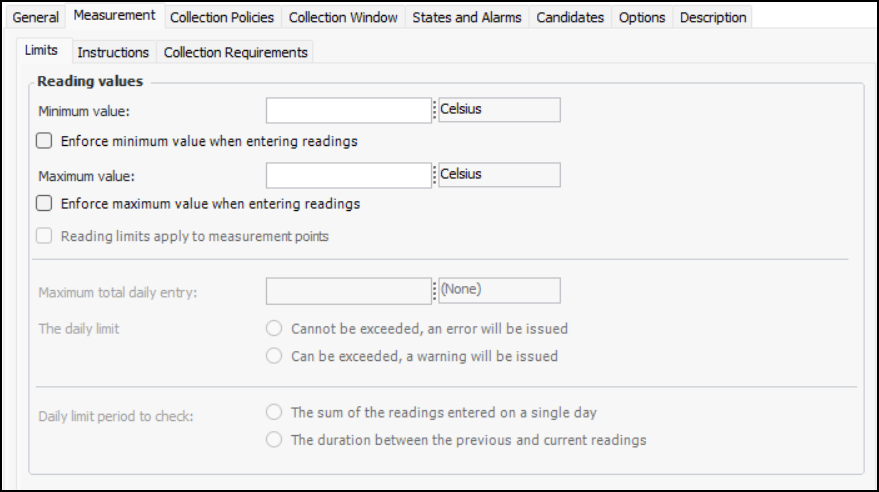Open the daily entry (None) unit selector
This screenshot has height=492, width=879.
(498, 290)
